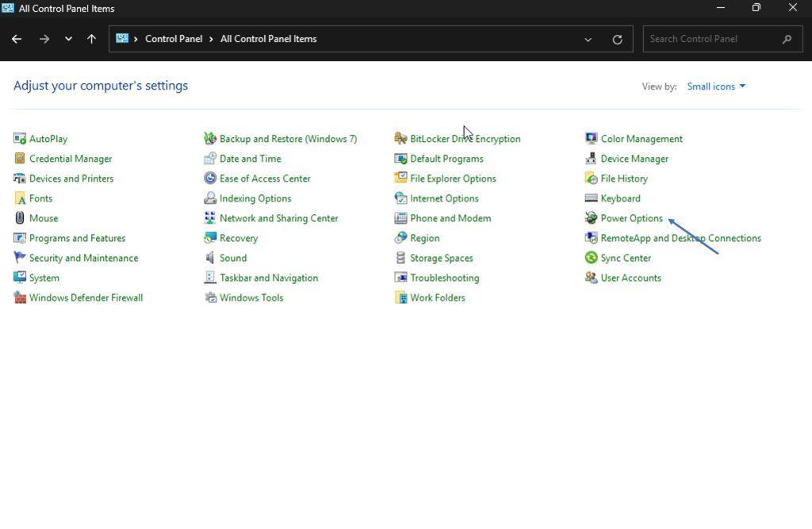Go up one level with up arrow
The image size is (812, 529).
(x=92, y=39)
